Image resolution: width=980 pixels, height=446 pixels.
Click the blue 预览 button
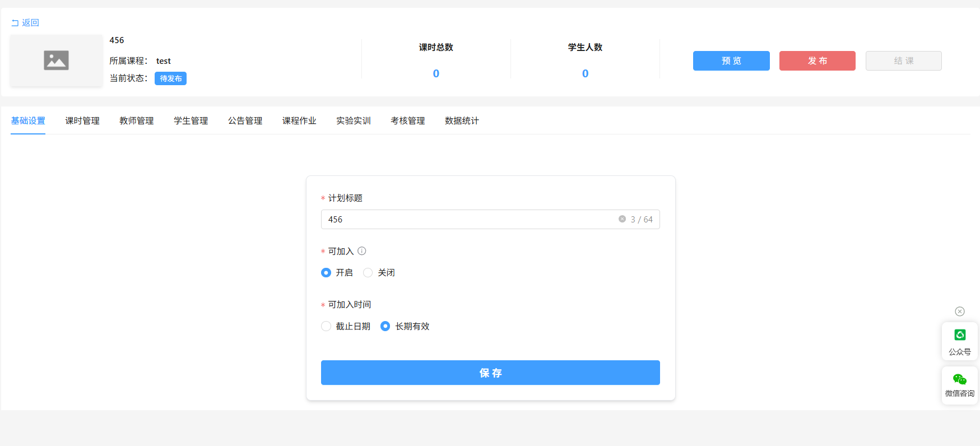click(731, 61)
